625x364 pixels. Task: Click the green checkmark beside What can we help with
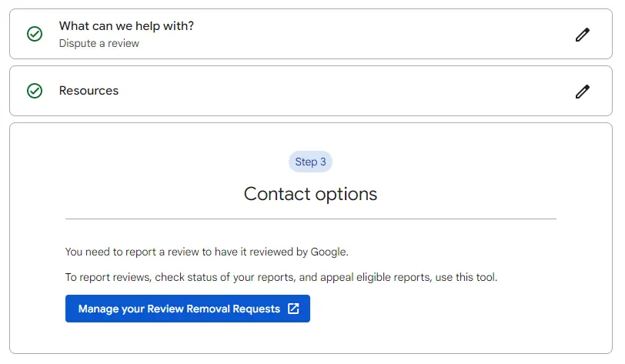[x=35, y=34]
